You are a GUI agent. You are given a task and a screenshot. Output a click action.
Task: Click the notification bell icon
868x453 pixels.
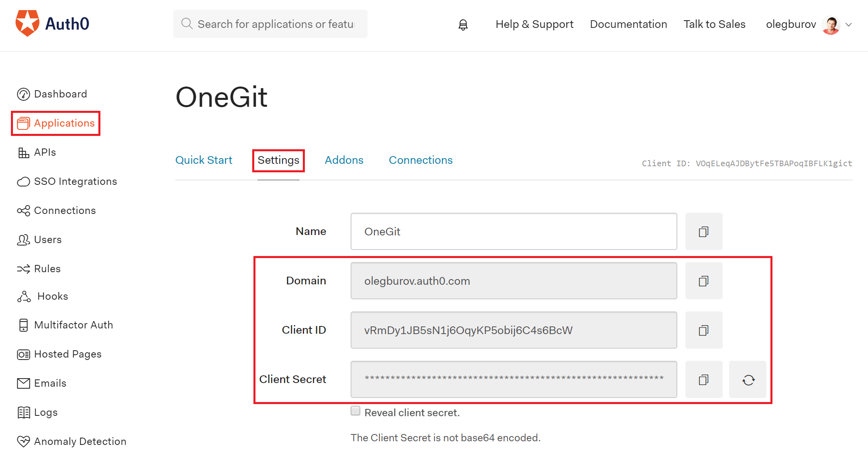[x=463, y=25]
